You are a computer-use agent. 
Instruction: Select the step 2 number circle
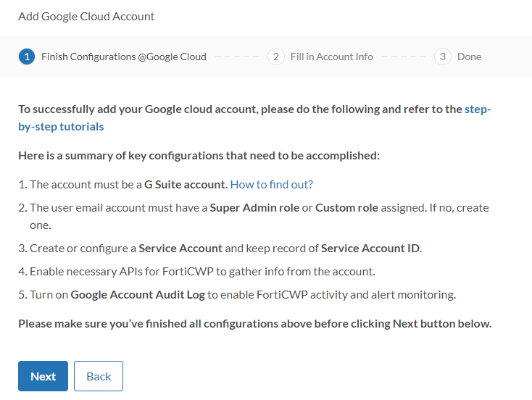tap(275, 57)
